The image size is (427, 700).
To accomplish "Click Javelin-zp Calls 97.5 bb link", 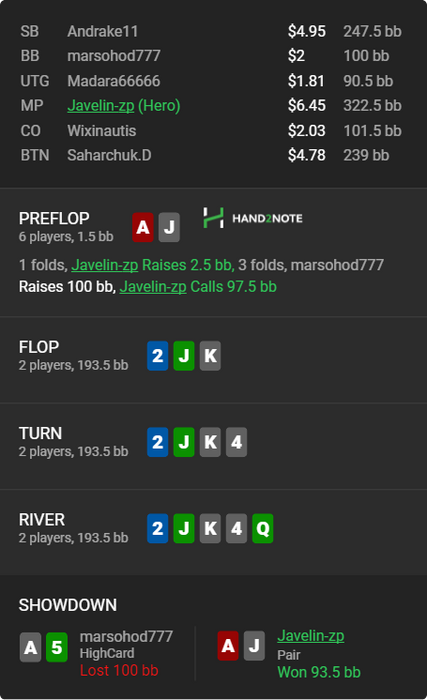I will click(x=198, y=287).
